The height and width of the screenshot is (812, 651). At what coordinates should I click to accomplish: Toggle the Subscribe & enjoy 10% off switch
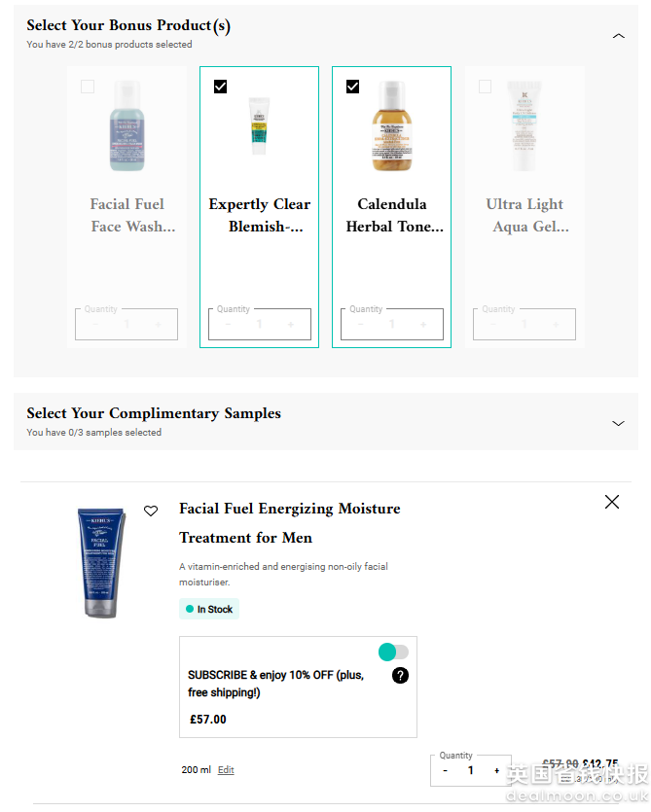pyautogui.click(x=393, y=652)
